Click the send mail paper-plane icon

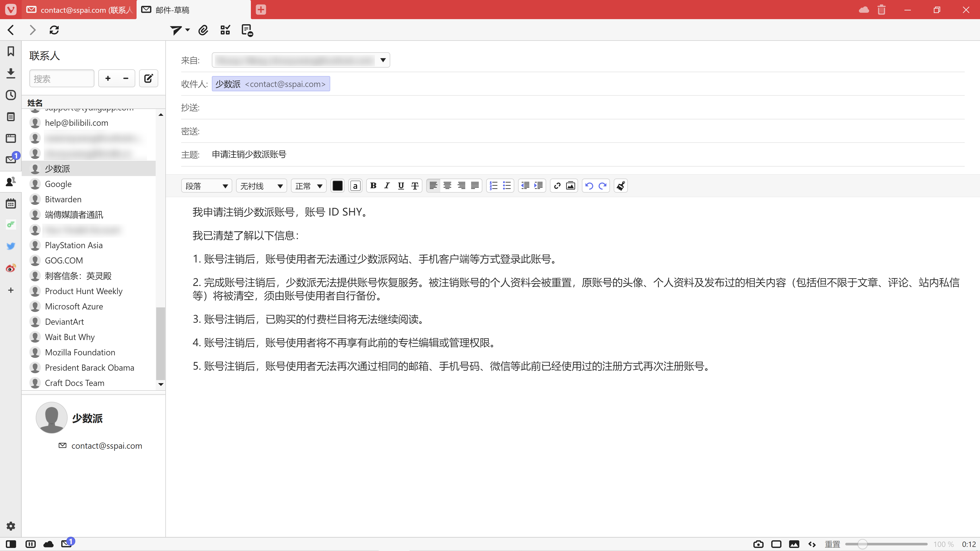(x=175, y=30)
